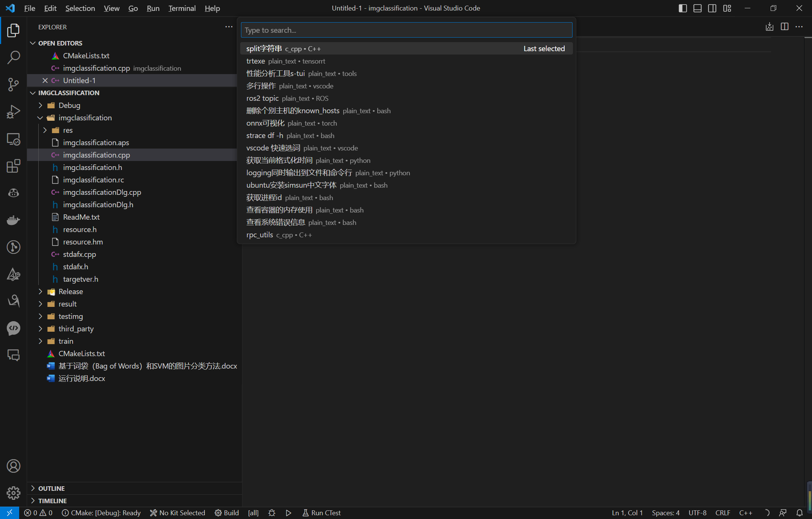Open the Remote Explorer icon
The image size is (812, 519).
[x=14, y=139]
